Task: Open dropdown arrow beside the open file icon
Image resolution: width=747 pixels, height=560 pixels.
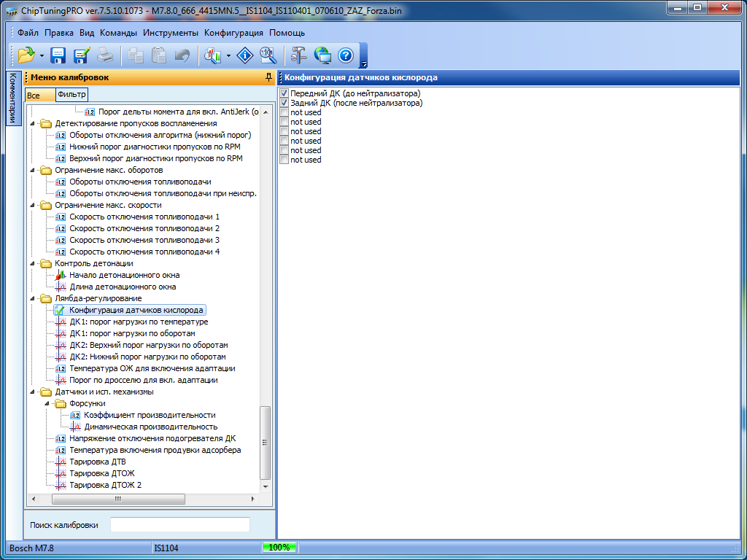Action: [x=42, y=55]
